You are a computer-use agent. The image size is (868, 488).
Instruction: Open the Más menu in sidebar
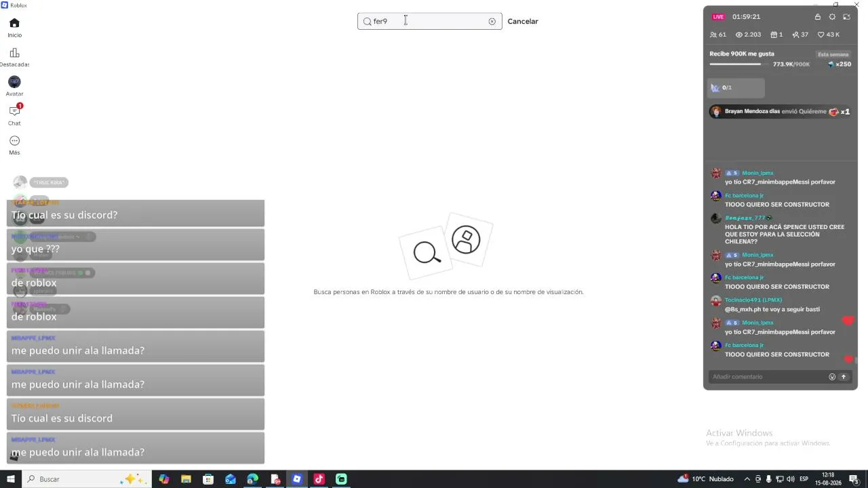[14, 144]
